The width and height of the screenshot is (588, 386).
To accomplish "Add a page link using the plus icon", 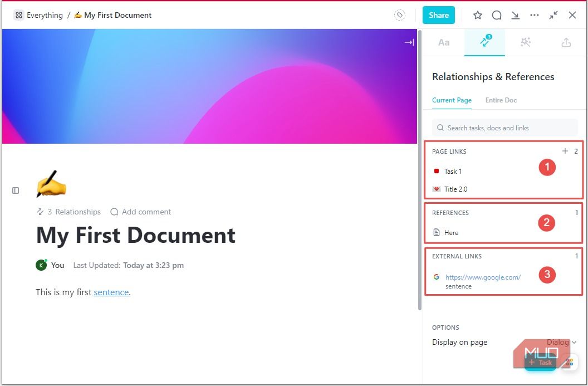I will coord(565,151).
